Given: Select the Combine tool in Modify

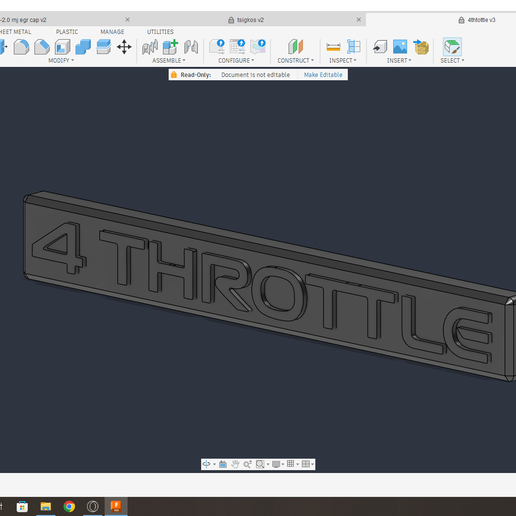Looking at the screenshot, I should [83, 47].
